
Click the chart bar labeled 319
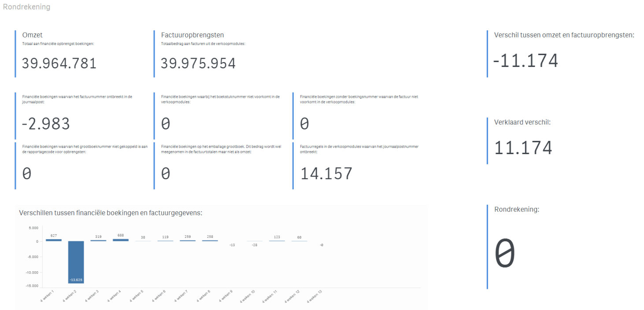tap(98, 240)
